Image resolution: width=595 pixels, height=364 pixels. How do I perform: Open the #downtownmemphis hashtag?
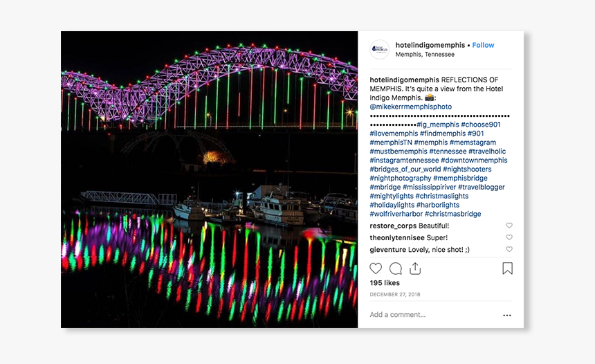click(x=474, y=160)
